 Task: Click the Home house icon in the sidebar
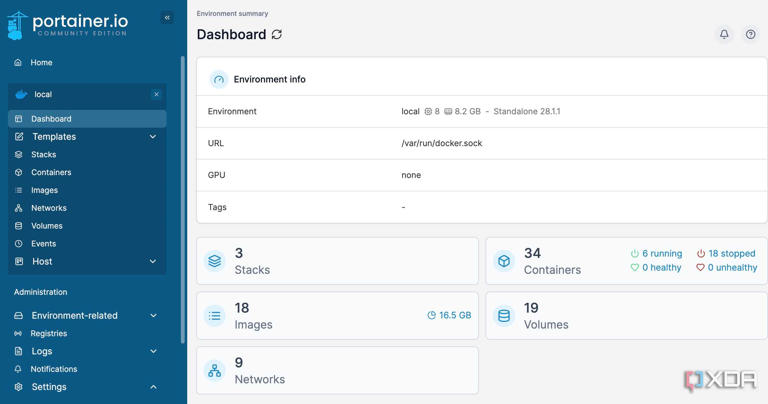(18, 62)
